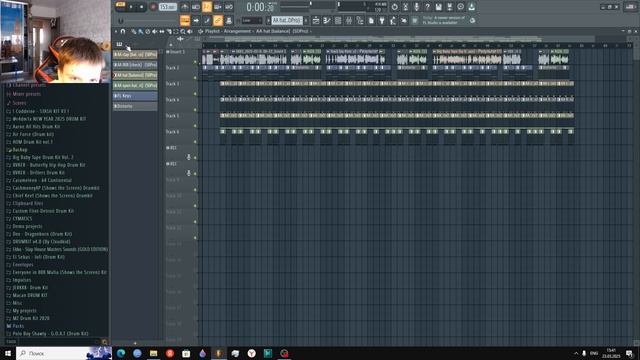Open the playlist options menu arrow
Screen dimensions: 640x360
point(116,31)
